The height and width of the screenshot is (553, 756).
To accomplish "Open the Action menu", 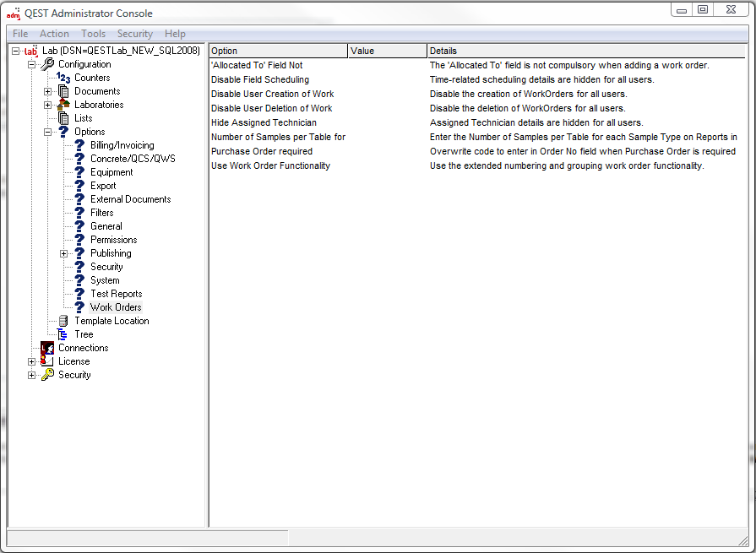I will 54,34.
